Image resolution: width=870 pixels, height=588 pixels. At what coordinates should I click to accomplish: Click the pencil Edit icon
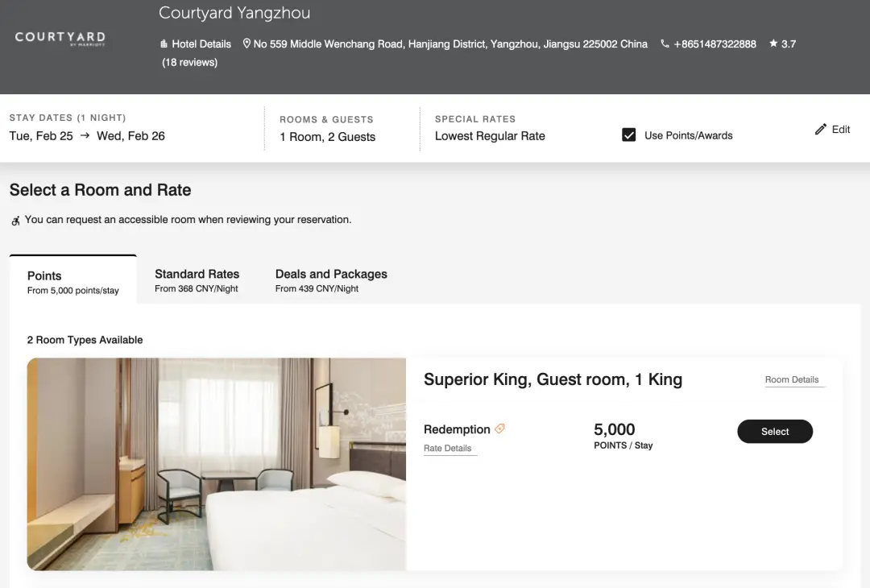click(821, 130)
